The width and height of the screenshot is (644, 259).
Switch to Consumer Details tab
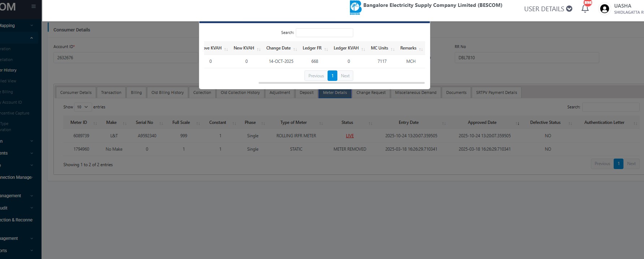[76, 92]
